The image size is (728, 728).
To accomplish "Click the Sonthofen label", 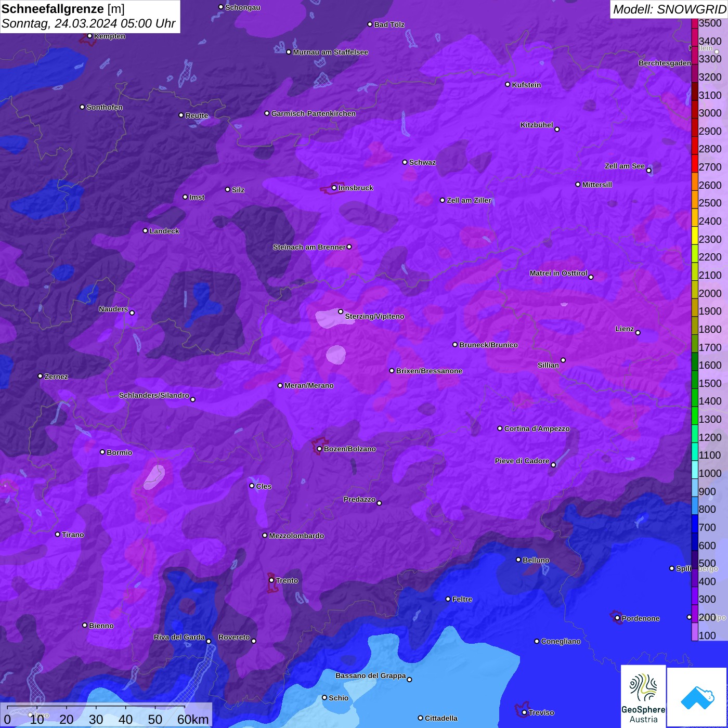I will coord(105,107).
